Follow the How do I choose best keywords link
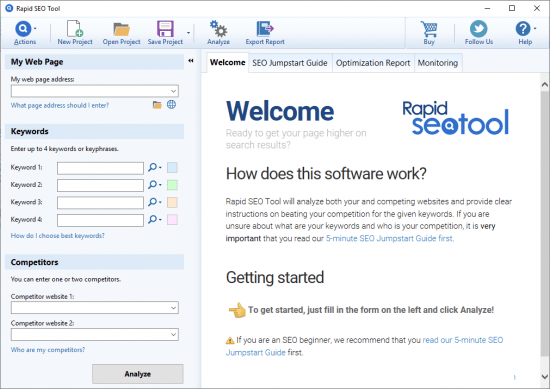The height and width of the screenshot is (389, 550). tap(58, 236)
